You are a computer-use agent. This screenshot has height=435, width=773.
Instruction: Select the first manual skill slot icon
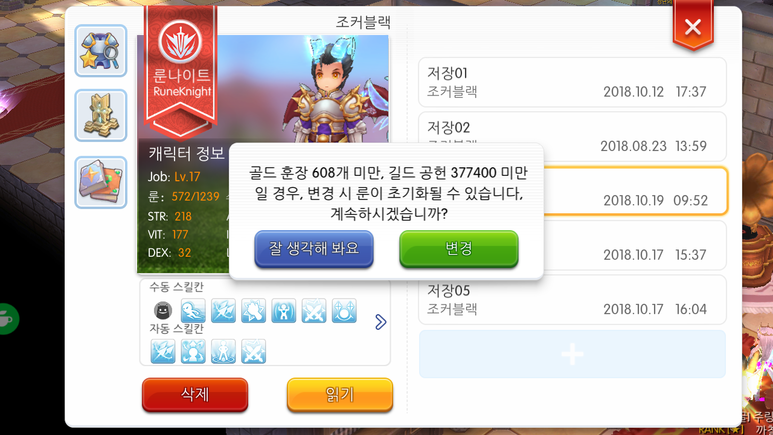click(x=163, y=311)
